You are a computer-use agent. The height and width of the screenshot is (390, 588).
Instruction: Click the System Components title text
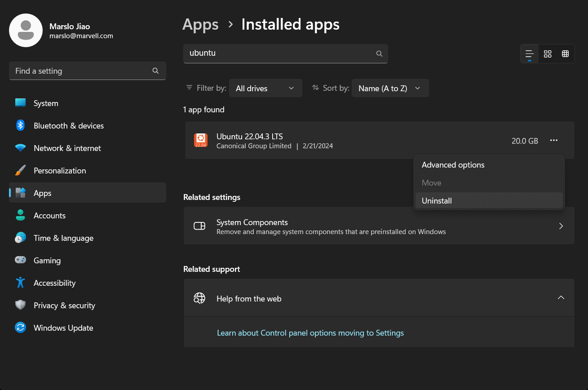(252, 222)
